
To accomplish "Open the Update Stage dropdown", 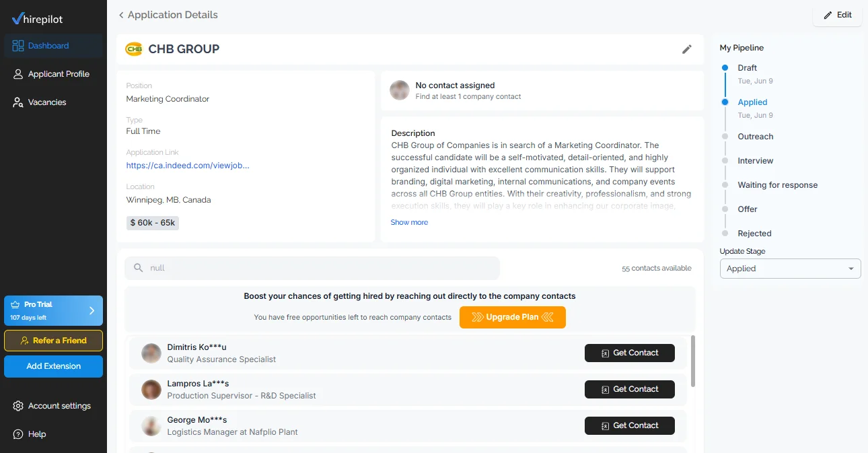I will 790,268.
